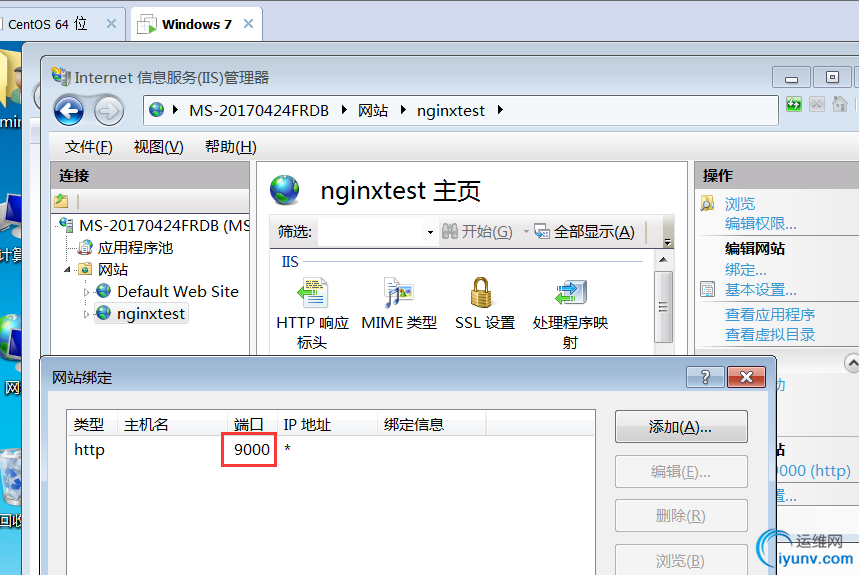Collapse the section chevron in the 操作 panel
Screen dimensions: 859x575
coord(852,363)
